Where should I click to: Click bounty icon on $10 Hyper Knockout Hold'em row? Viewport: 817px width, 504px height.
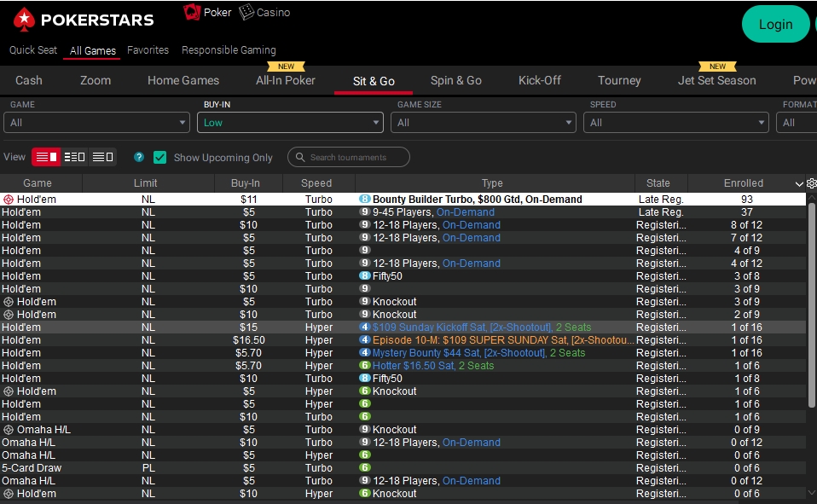point(9,494)
